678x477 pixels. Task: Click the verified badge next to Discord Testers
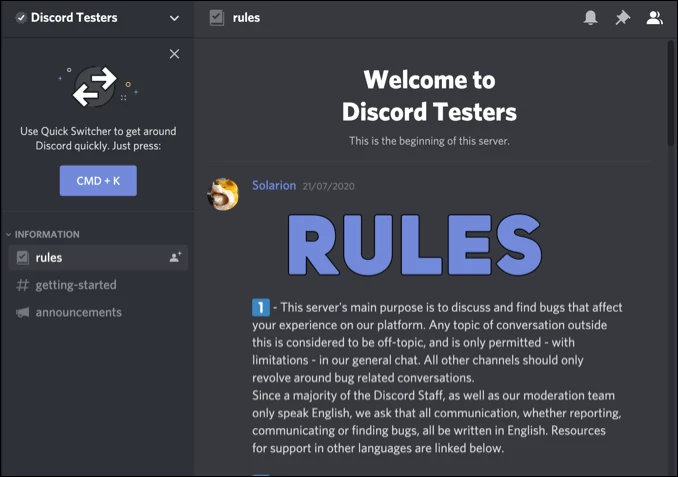click(21, 18)
